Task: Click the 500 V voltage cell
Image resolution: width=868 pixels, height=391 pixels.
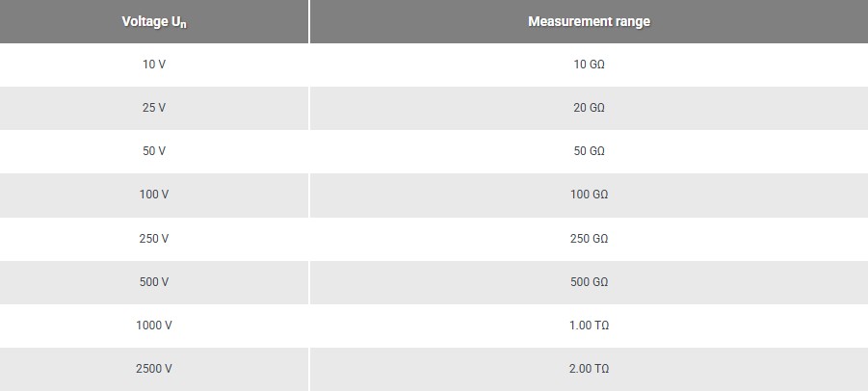Action: click(x=154, y=281)
